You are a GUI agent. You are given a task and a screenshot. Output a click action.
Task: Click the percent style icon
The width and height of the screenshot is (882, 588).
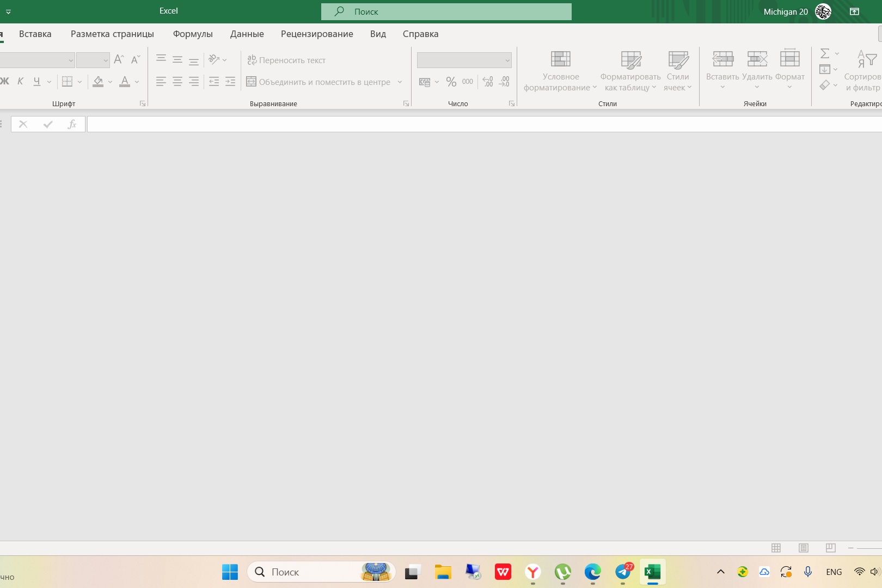tap(451, 82)
